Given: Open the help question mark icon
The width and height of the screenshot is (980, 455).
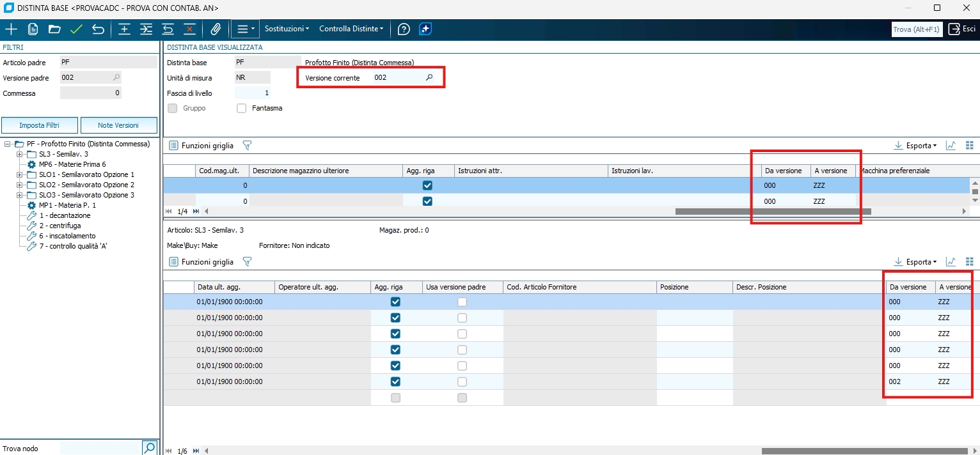Looking at the screenshot, I should pos(404,29).
